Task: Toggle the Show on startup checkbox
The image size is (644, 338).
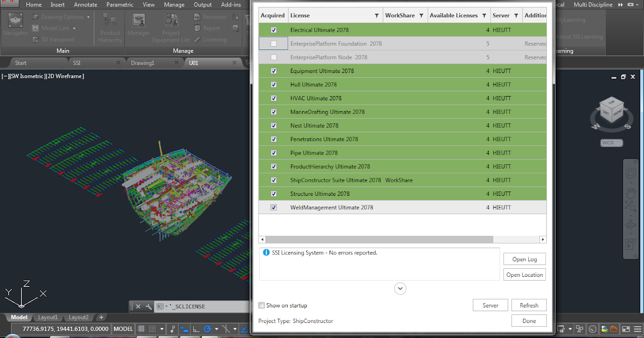Action: tap(261, 305)
